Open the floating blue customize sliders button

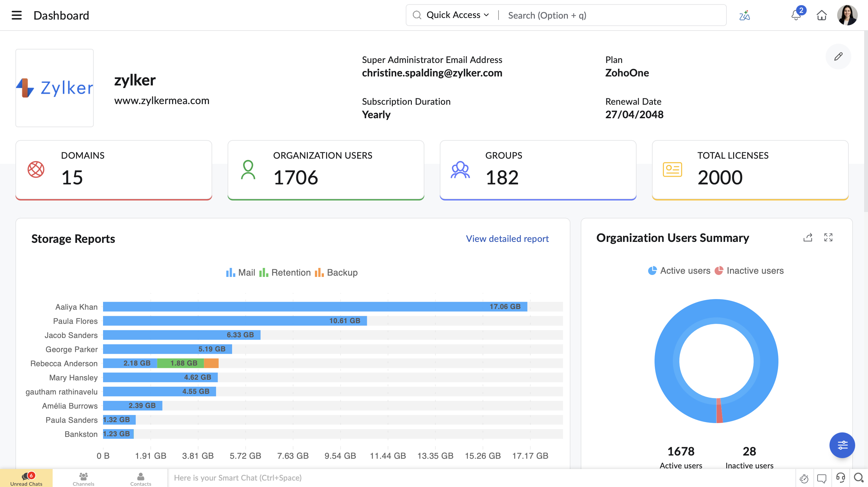tap(842, 445)
